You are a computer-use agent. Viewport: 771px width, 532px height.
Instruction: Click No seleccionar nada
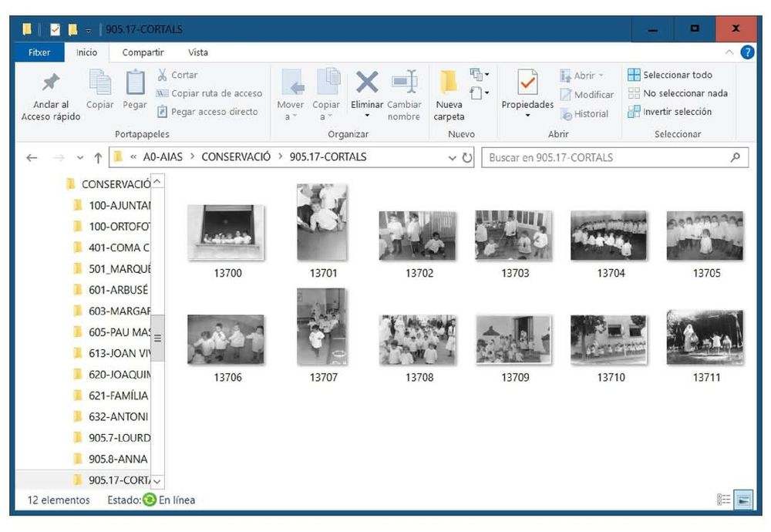tap(678, 93)
